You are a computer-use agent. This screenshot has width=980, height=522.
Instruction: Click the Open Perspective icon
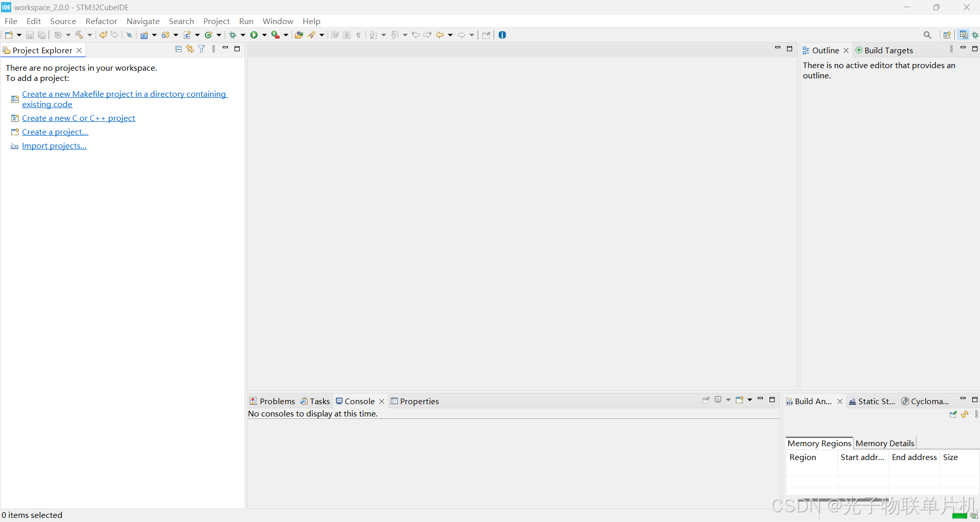[x=947, y=35]
